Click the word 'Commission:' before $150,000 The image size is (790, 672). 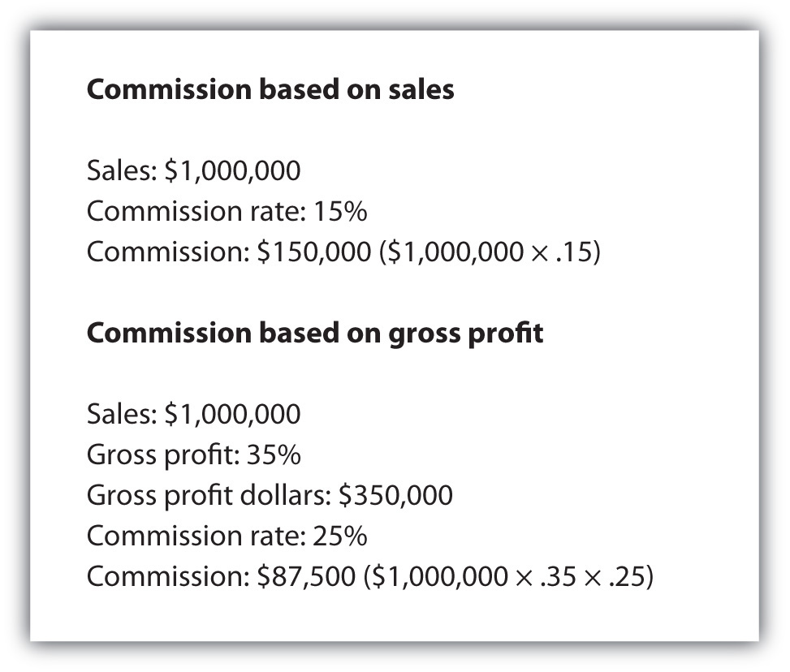pos(168,252)
